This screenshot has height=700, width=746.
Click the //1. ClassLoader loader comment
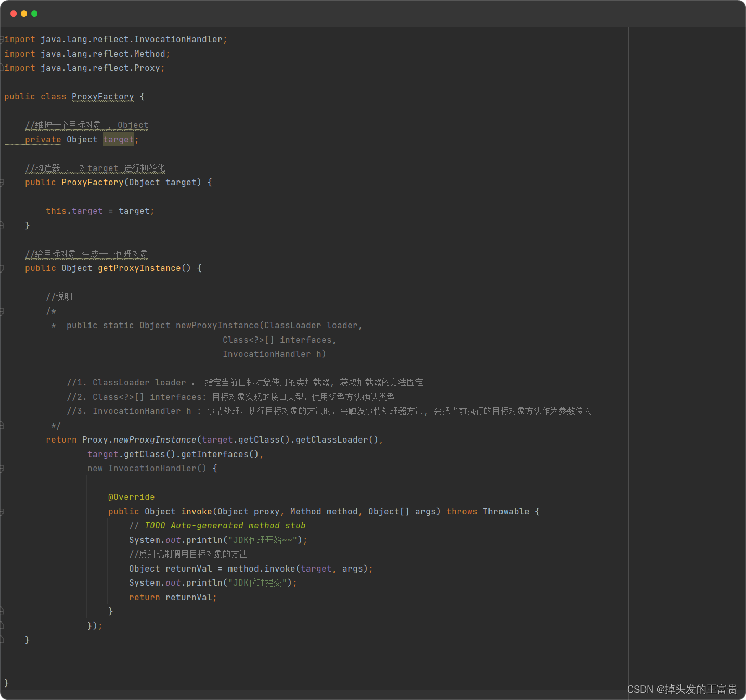pos(245,383)
